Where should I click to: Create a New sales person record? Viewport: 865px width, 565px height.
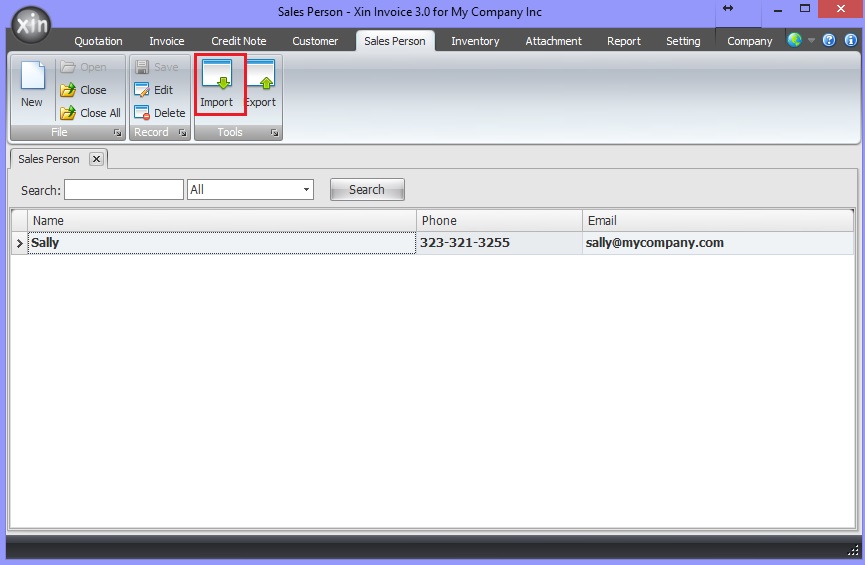32,84
